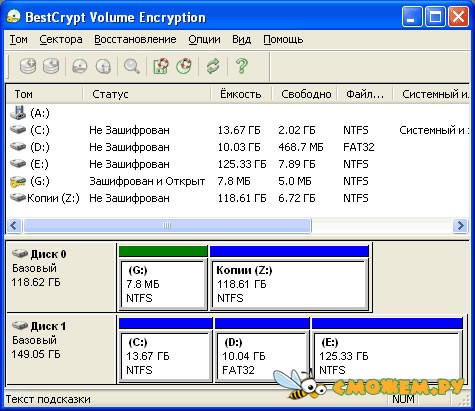Click the mount volume disc toolbar icon
Image resolution: width=475 pixels, height=411 pixels.
point(80,66)
